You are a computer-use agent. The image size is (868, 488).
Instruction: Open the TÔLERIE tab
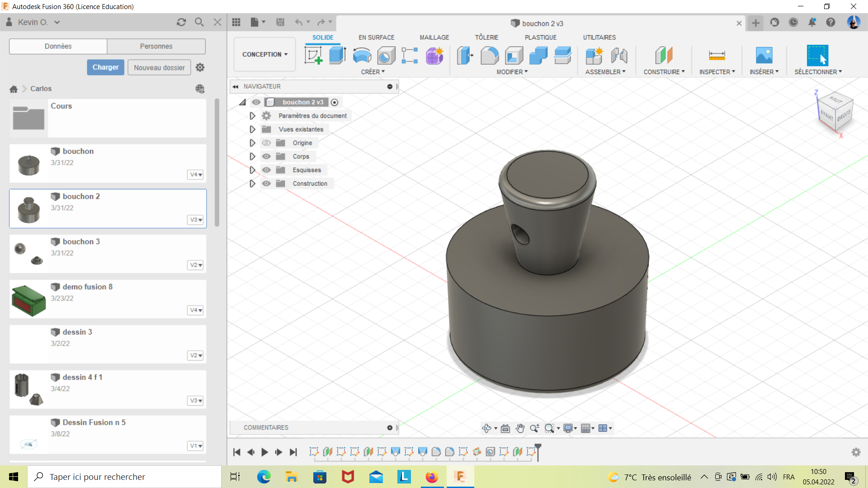tap(486, 38)
